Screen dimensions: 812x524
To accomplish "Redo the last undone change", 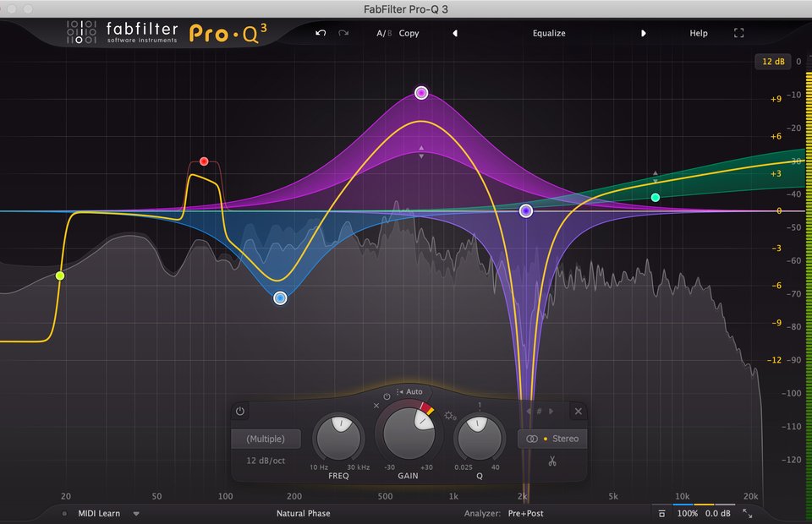I will tap(343, 33).
